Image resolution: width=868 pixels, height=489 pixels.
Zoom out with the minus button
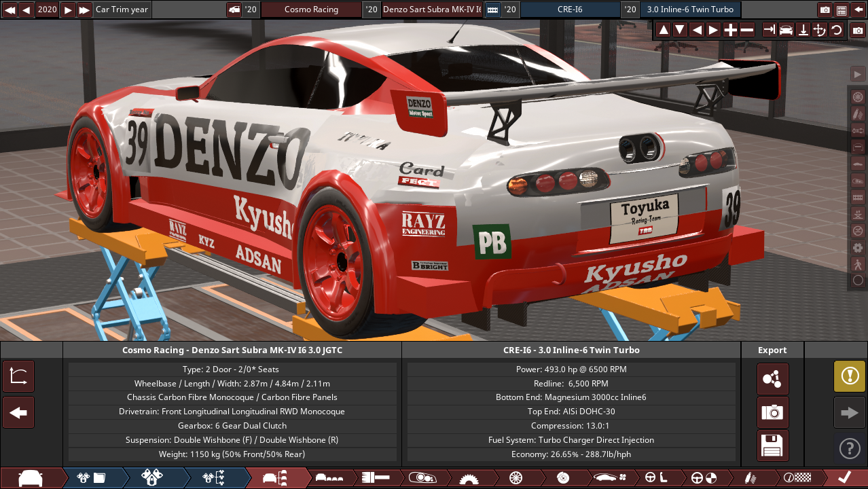[746, 30]
